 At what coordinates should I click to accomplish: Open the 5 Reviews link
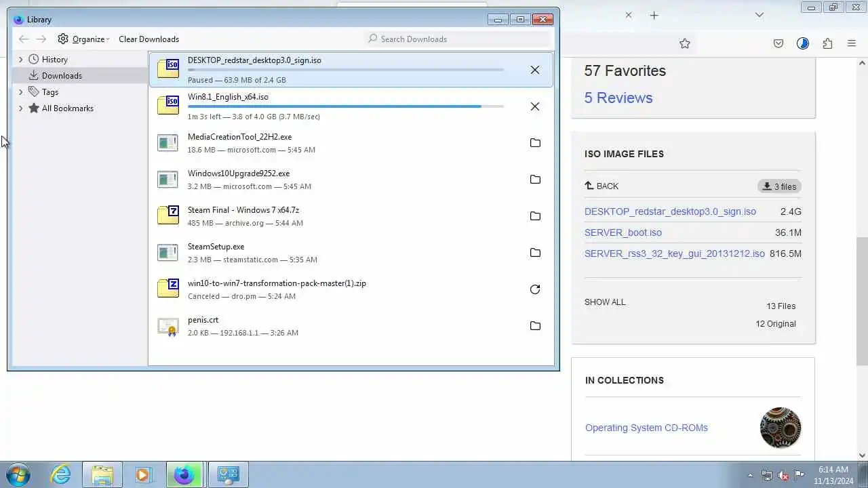(x=618, y=98)
